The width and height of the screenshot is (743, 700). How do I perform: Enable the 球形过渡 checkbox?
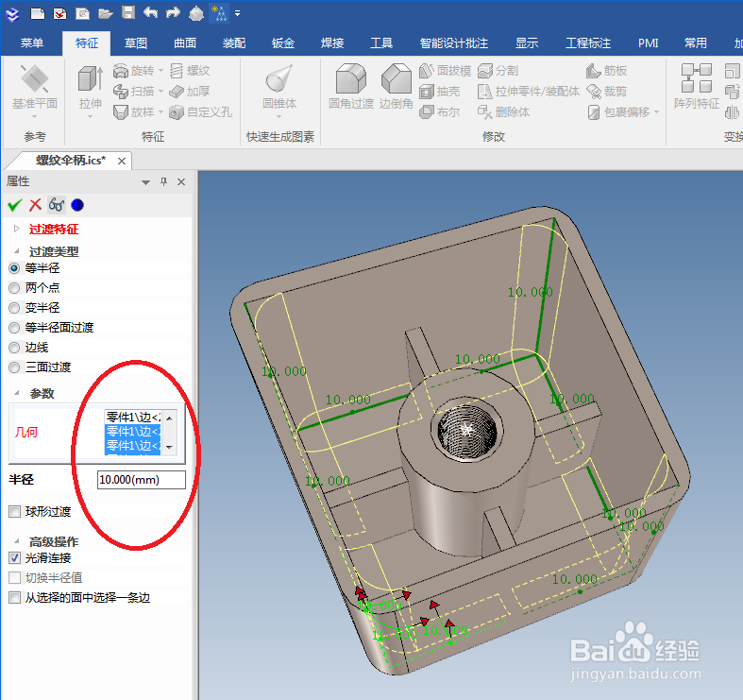tap(15, 511)
